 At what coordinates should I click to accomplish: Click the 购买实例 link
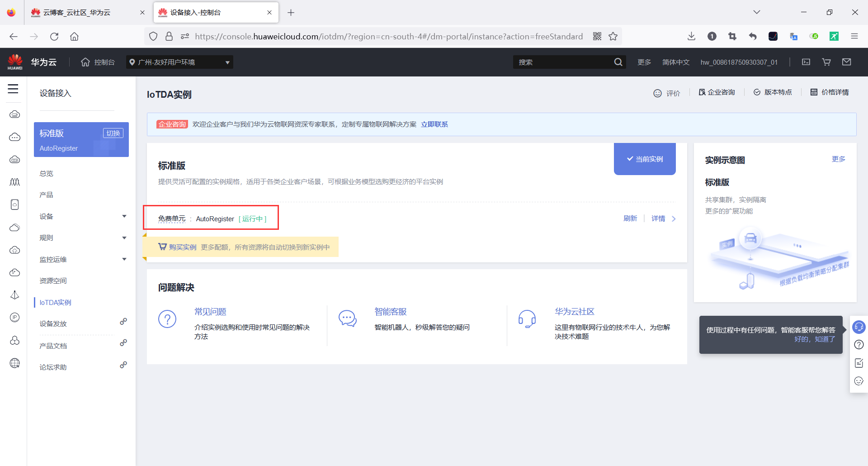point(183,247)
